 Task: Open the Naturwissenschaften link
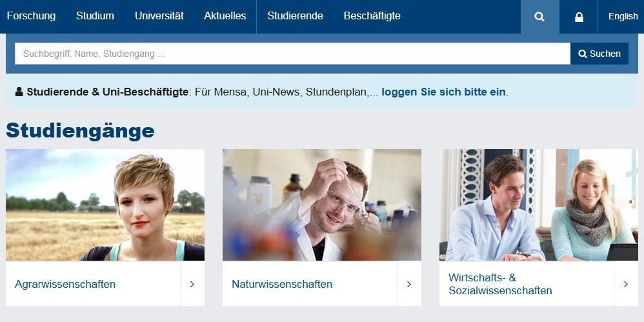click(x=282, y=284)
